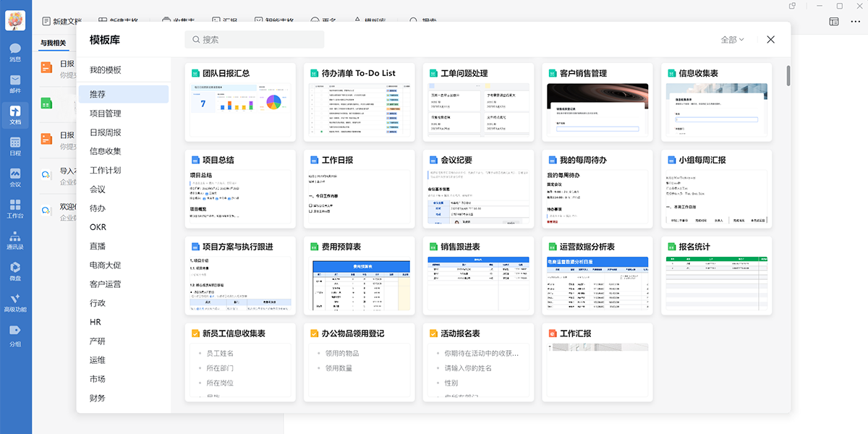This screenshot has height=434, width=868.
Task: Open the 通讯录 contacts icon
Action: click(15, 239)
